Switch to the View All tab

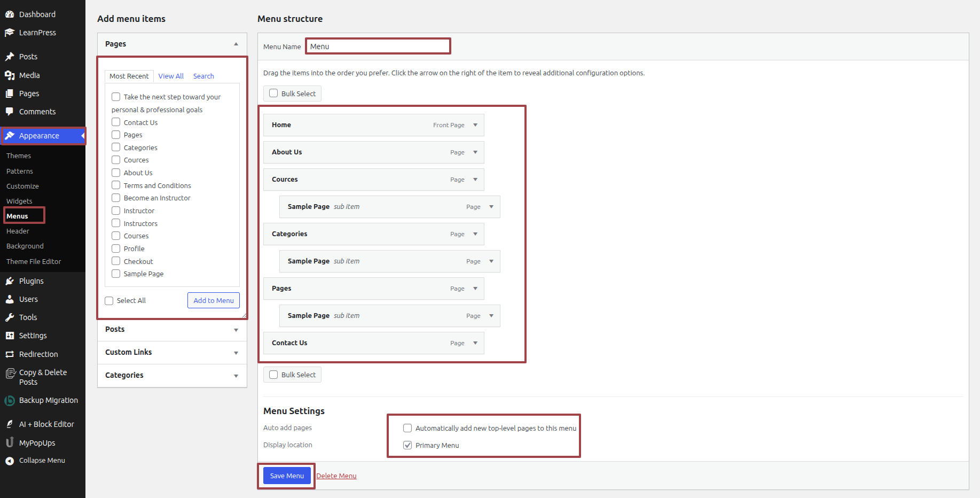tap(171, 76)
